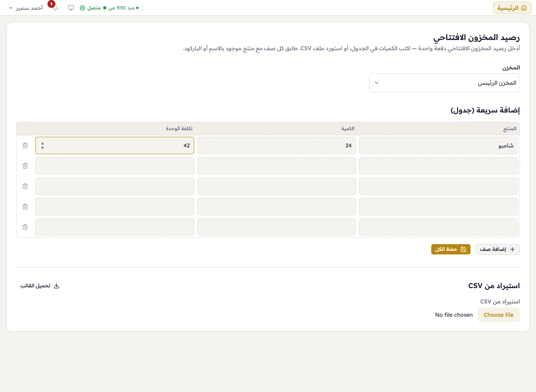Delete the second table row using trash icon
The height and width of the screenshot is (392, 536).
pyautogui.click(x=25, y=166)
